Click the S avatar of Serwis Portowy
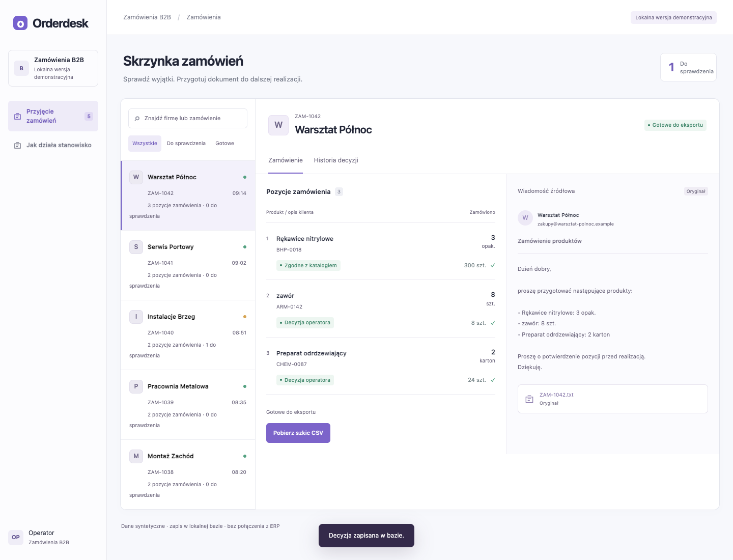733x560 pixels. 136,247
